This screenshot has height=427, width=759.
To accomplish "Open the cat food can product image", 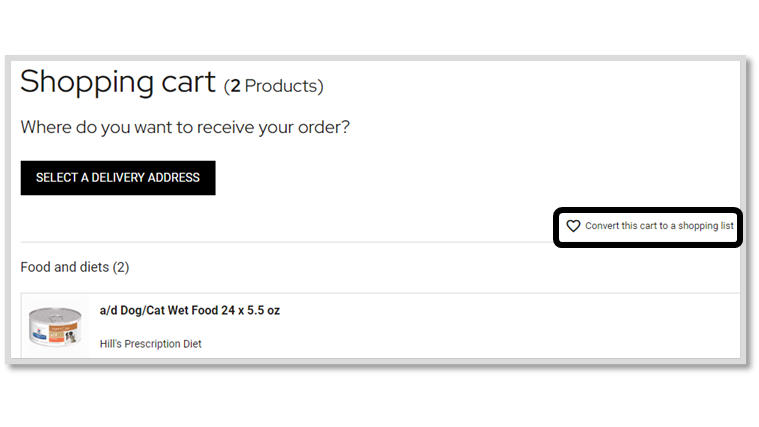I will tap(55, 327).
